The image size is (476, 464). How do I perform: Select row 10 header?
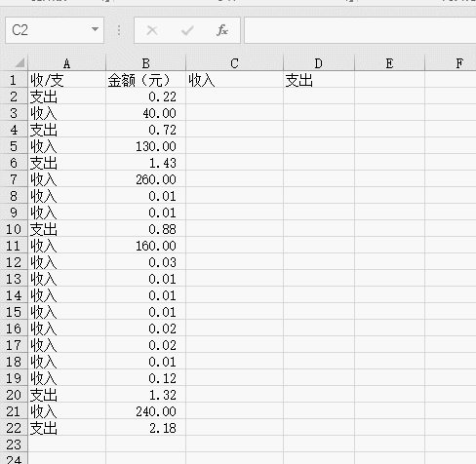tap(14, 229)
